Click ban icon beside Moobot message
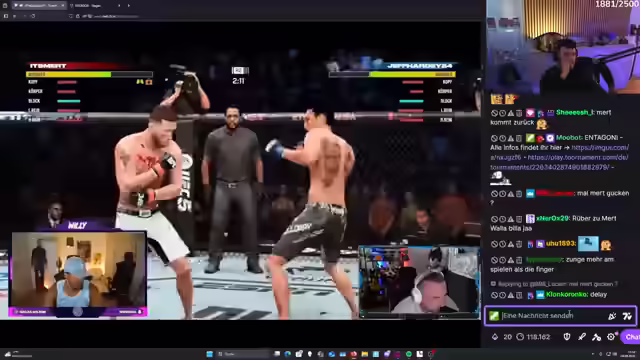The image size is (640, 360). [494, 138]
